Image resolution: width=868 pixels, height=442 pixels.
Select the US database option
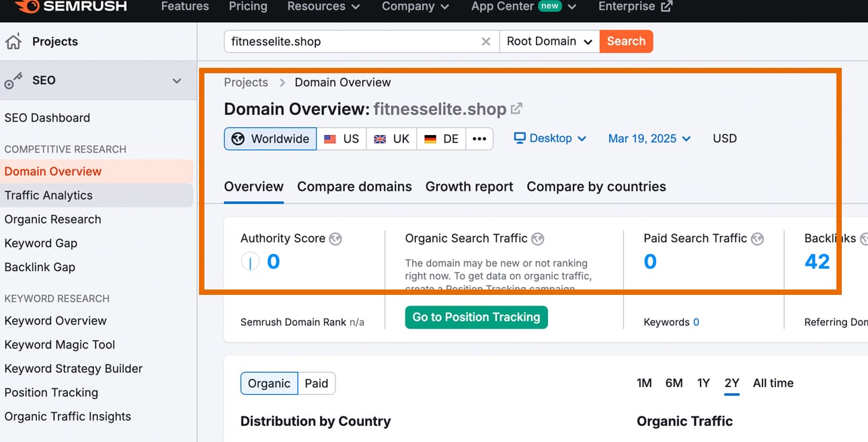point(342,139)
